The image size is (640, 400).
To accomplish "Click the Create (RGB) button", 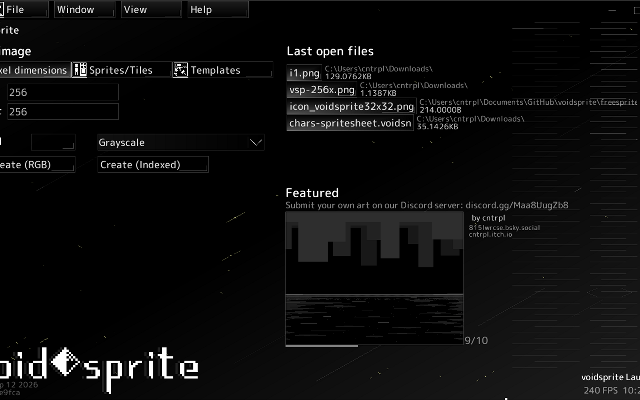I will 37,164.
